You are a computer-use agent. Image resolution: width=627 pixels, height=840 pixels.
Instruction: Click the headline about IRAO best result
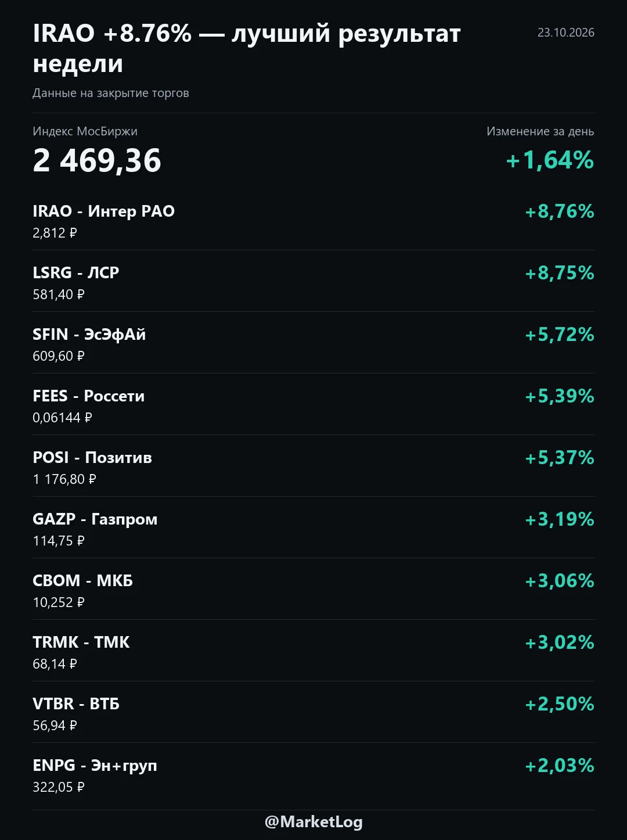[247, 48]
